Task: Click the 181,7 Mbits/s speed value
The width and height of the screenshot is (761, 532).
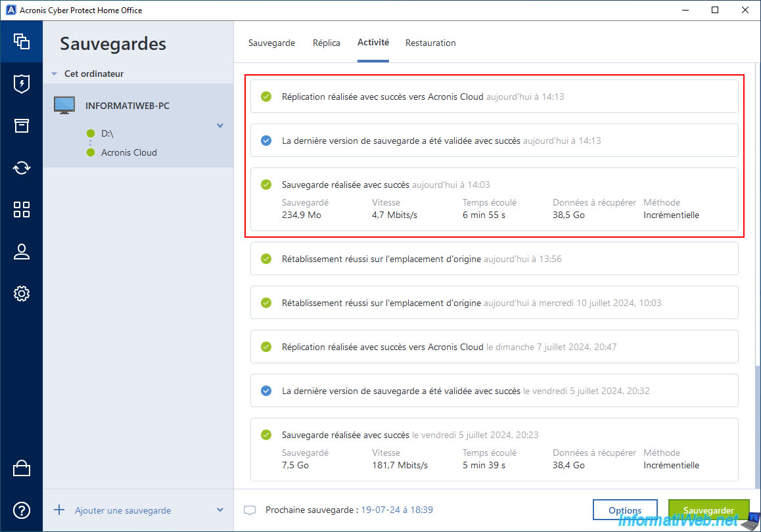Action: coord(400,465)
